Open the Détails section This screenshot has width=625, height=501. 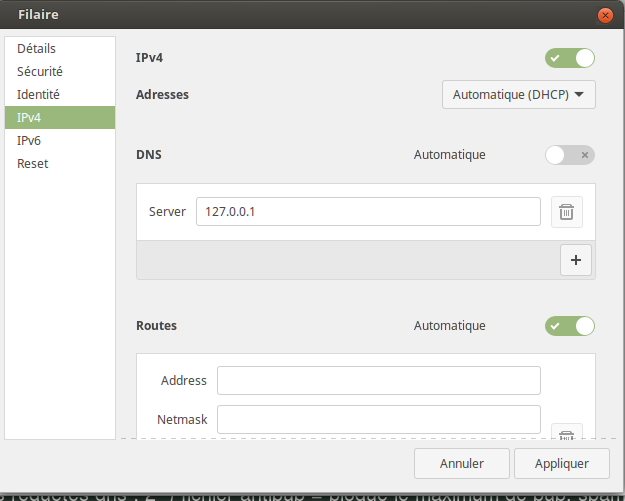pyautogui.click(x=36, y=48)
